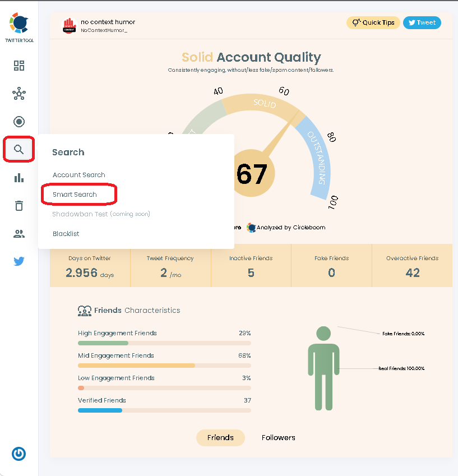
Task: Open the delete trash icon in sidebar
Action: [18, 206]
